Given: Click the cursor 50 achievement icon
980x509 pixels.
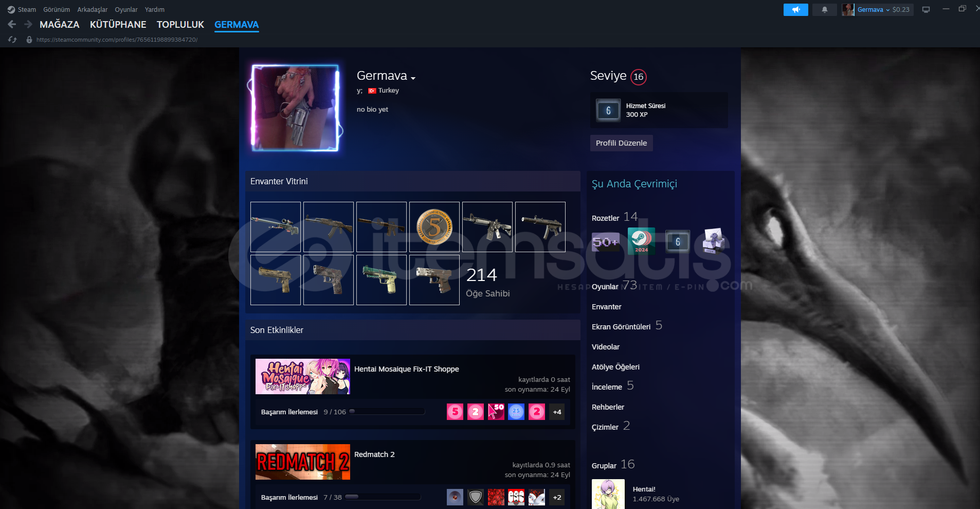Looking at the screenshot, I should coord(496,412).
